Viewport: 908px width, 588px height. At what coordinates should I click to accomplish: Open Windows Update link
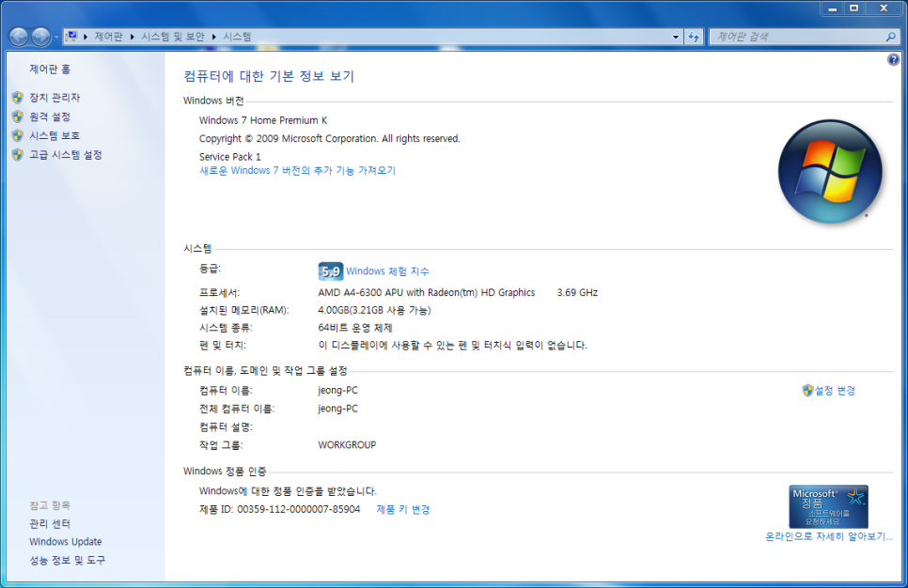coord(66,542)
